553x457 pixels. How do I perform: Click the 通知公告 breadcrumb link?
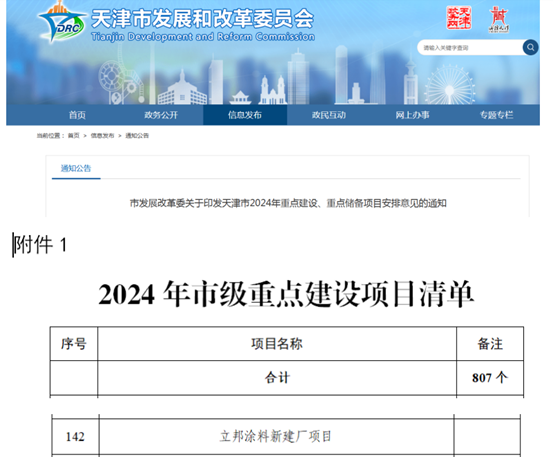[137, 135]
